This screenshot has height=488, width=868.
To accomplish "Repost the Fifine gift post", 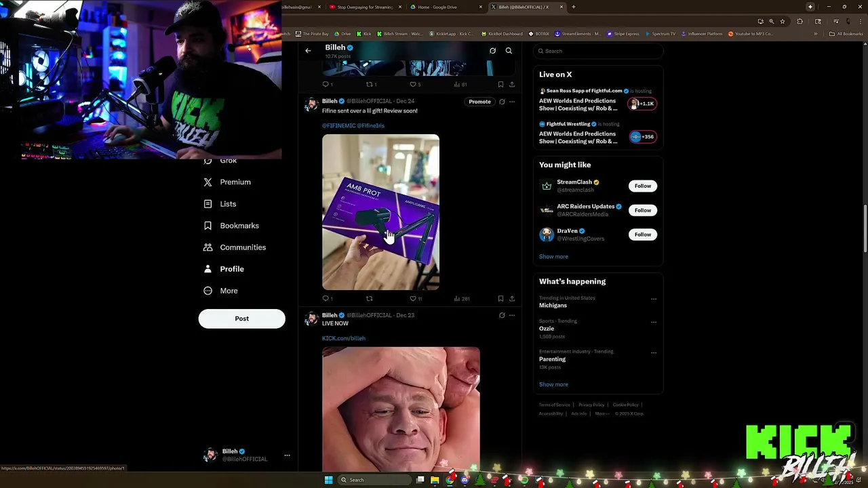I will [370, 298].
